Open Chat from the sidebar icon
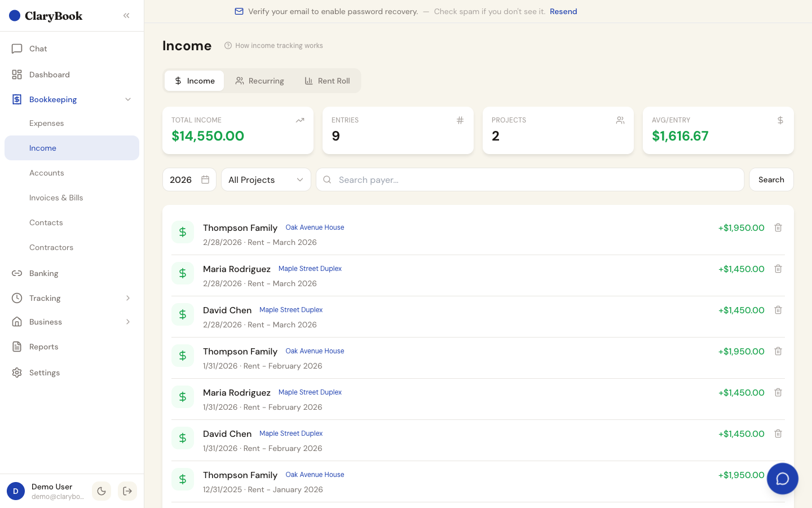This screenshot has width=812, height=508. pyautogui.click(x=17, y=49)
